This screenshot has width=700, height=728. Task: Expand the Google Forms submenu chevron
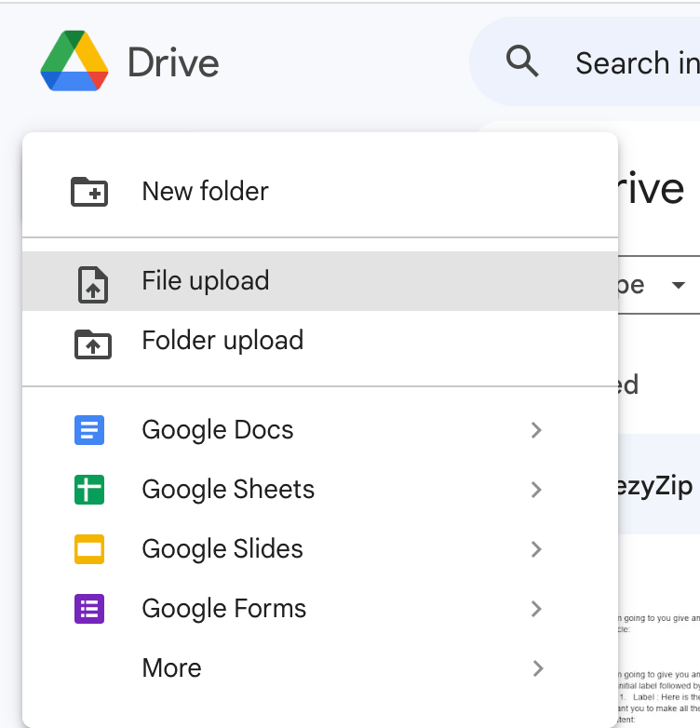536,609
